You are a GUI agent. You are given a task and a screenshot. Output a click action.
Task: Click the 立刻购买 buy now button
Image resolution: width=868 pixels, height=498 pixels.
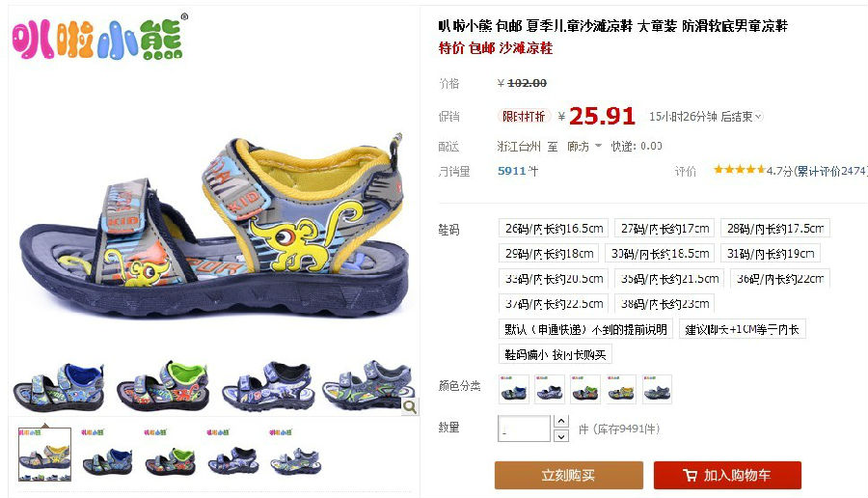(x=568, y=475)
